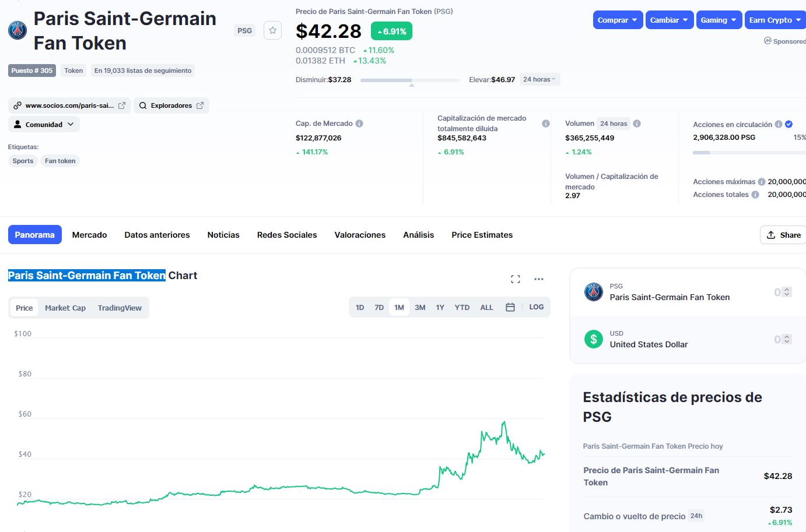Open the Gaming dropdown
Image resolution: width=806 pixels, height=532 pixels.
pos(719,20)
